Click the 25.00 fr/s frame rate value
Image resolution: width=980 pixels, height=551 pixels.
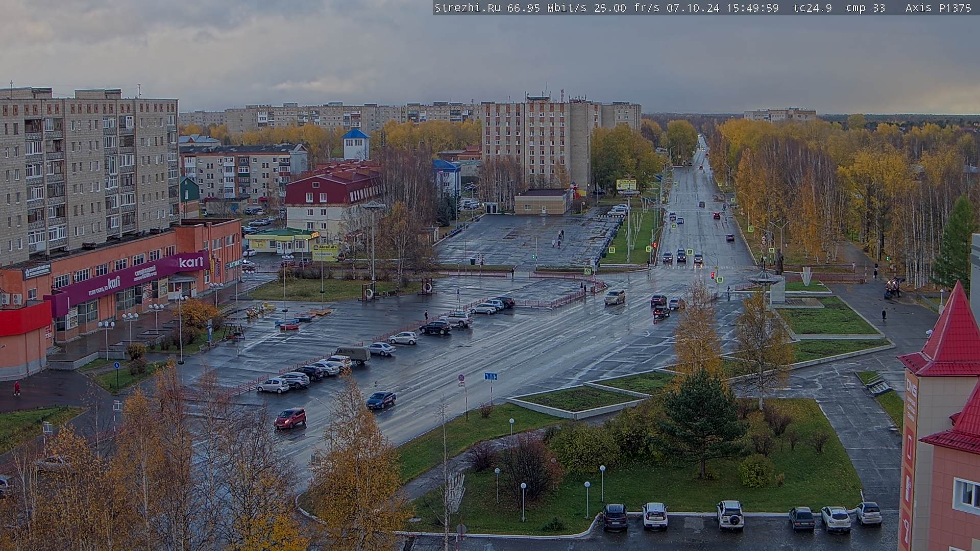(x=627, y=8)
